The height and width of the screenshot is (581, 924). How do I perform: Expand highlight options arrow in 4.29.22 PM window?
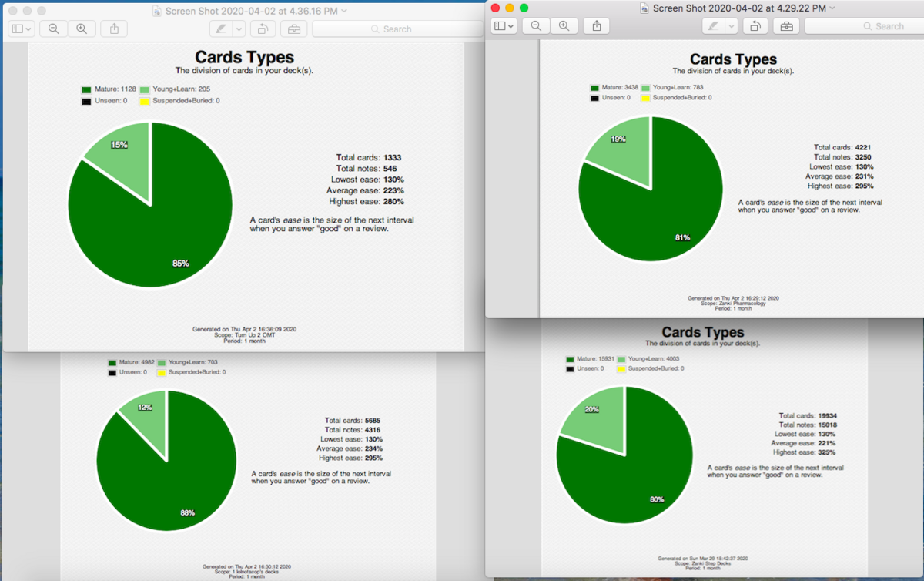[731, 26]
